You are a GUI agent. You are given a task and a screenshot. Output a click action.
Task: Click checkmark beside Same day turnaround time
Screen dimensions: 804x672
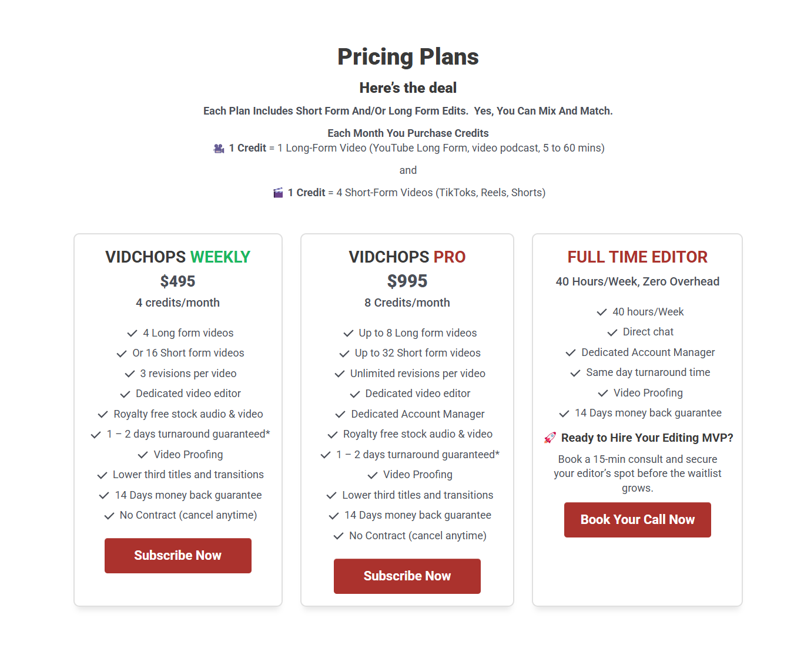[x=575, y=373]
